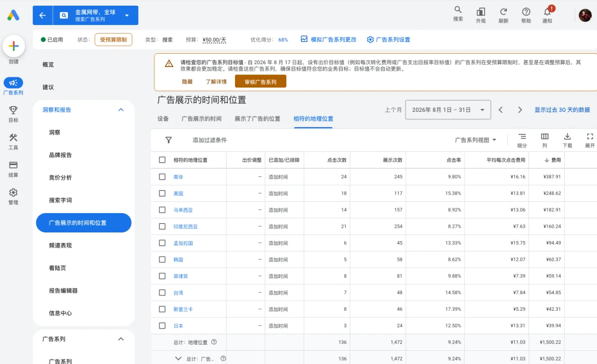Select the 相符的地理位置 tab
Image resolution: width=597 pixels, height=364 pixels.
[313, 119]
